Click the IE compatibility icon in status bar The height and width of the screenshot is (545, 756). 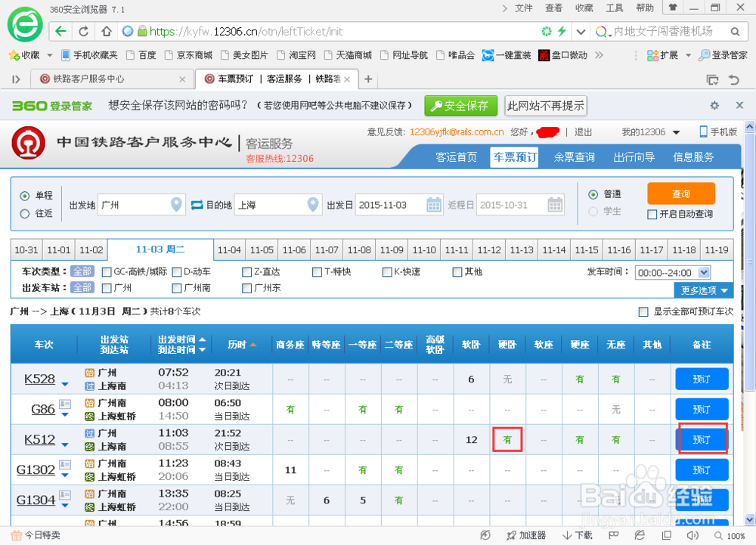(x=639, y=536)
